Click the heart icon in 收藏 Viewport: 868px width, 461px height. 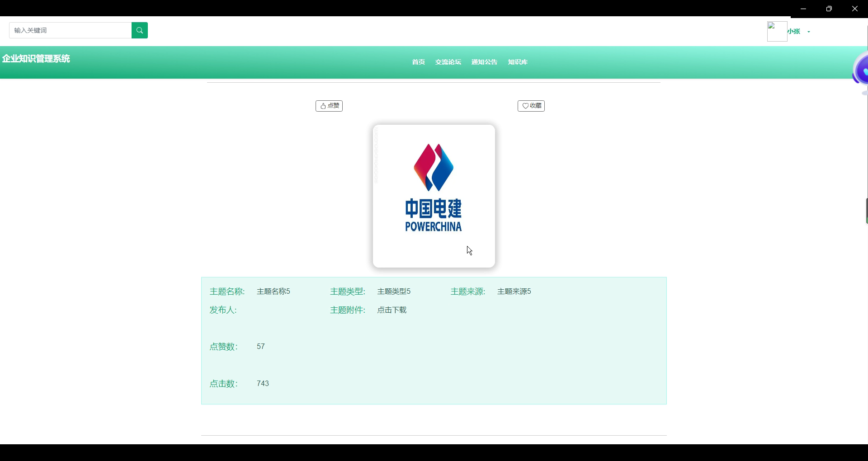click(x=525, y=106)
